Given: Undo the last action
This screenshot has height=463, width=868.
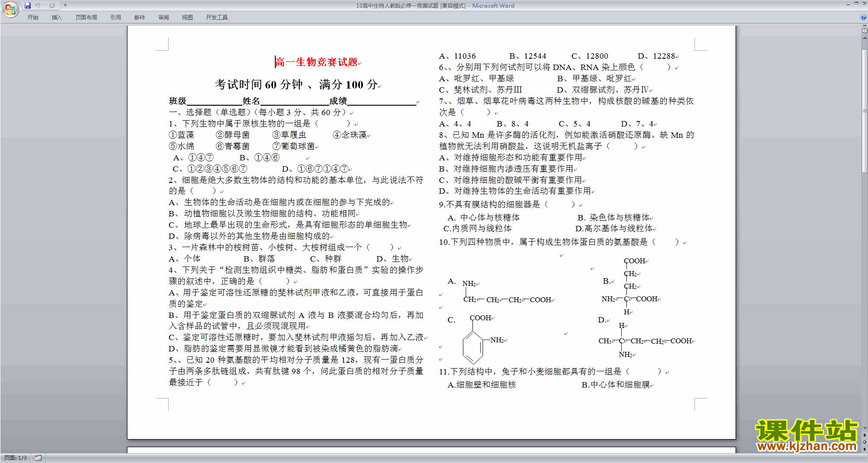Looking at the screenshot, I should pos(38,5).
